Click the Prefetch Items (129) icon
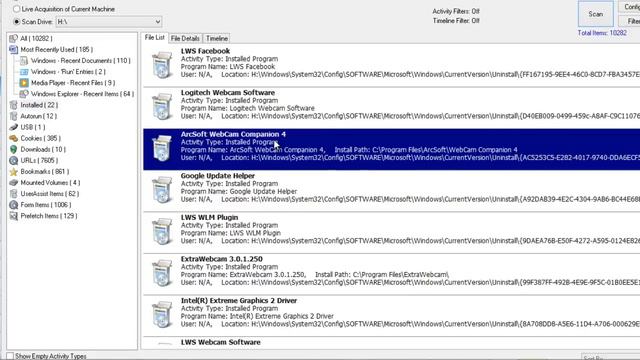Screen dimensions: 640x360 click(x=13, y=216)
